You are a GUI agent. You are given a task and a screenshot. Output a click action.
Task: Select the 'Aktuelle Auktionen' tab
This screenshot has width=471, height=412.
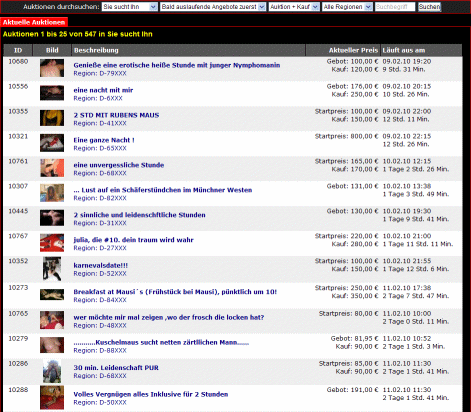pos(34,22)
